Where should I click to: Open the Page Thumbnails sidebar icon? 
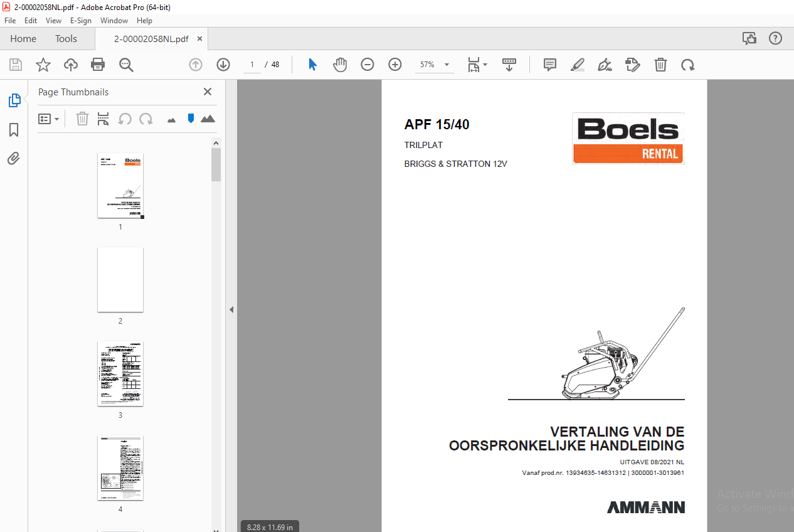pos(14,100)
